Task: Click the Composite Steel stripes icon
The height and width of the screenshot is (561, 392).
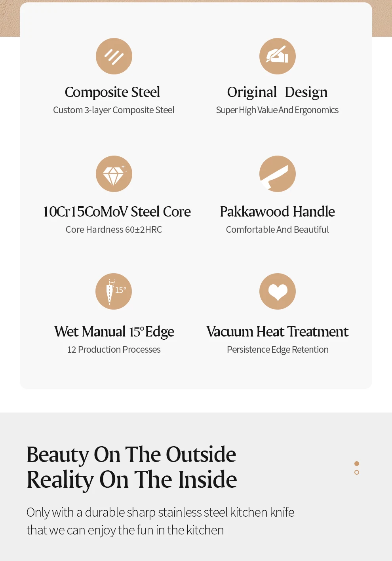Action: point(114,56)
